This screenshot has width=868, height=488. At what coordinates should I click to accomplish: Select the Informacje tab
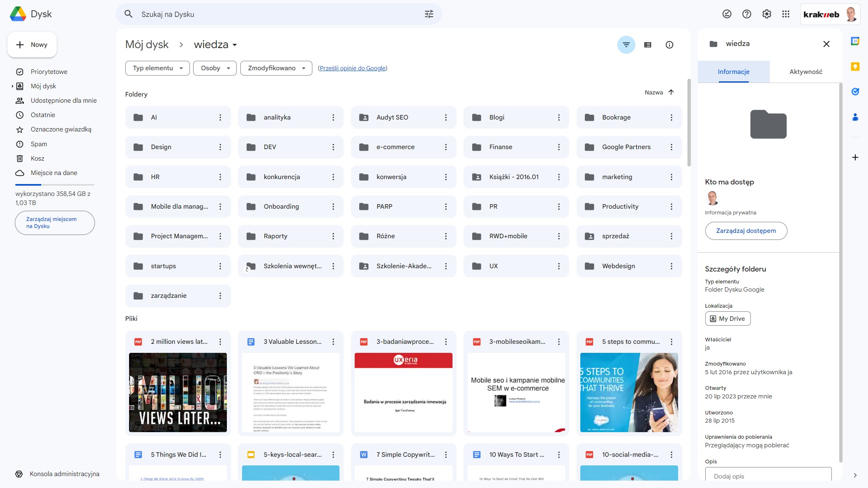coord(734,72)
